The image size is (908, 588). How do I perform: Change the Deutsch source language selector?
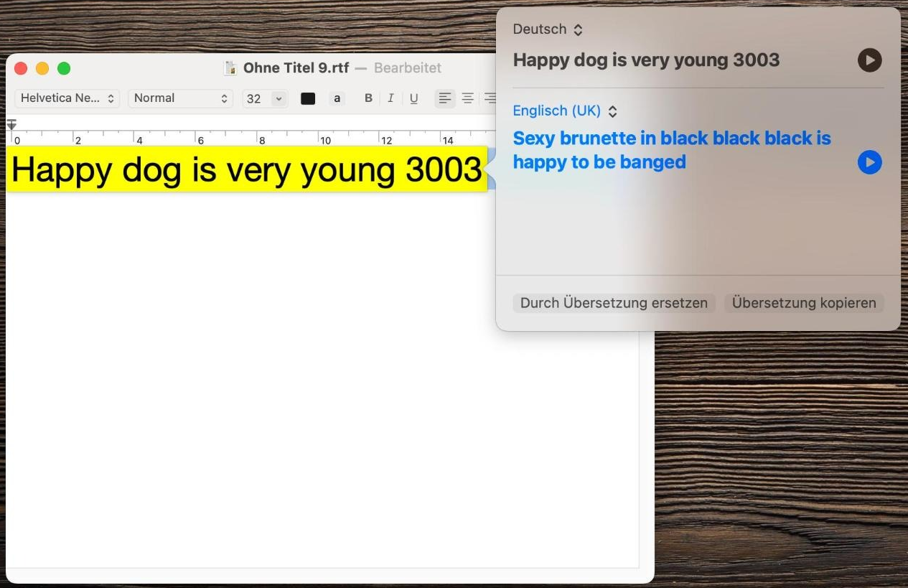pos(548,29)
